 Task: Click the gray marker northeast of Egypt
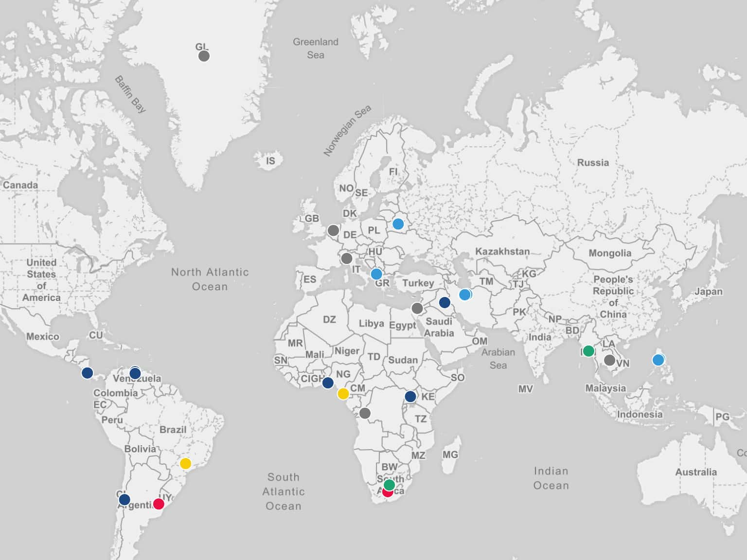click(417, 308)
